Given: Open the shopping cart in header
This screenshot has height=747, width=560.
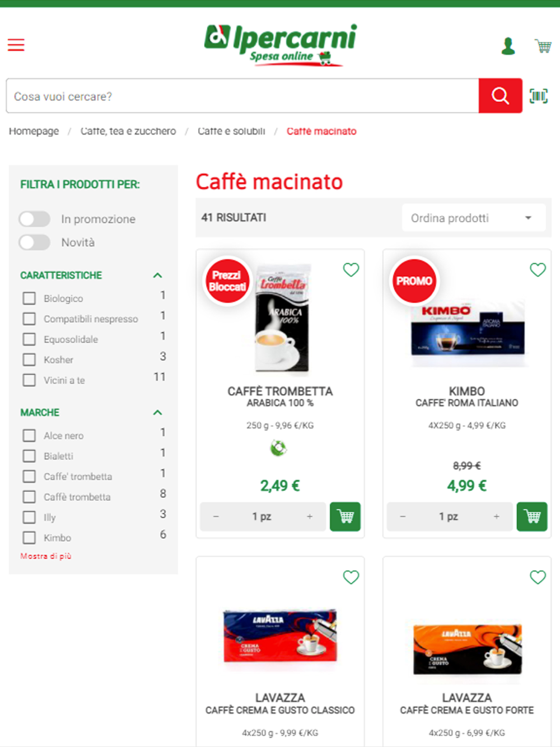Looking at the screenshot, I should click(x=543, y=46).
